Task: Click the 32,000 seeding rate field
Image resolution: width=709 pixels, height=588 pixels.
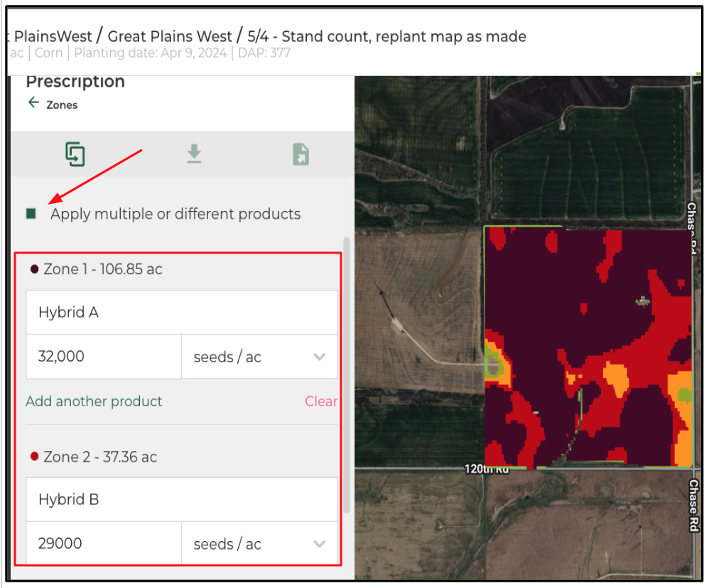Action: (103, 356)
